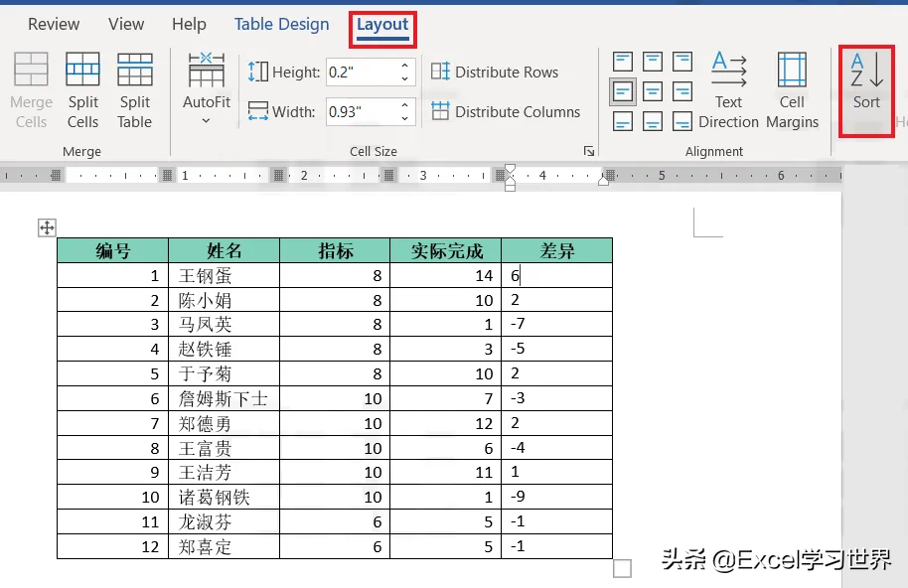908x588 pixels.
Task: Open Cell Margins settings
Action: 792,88
